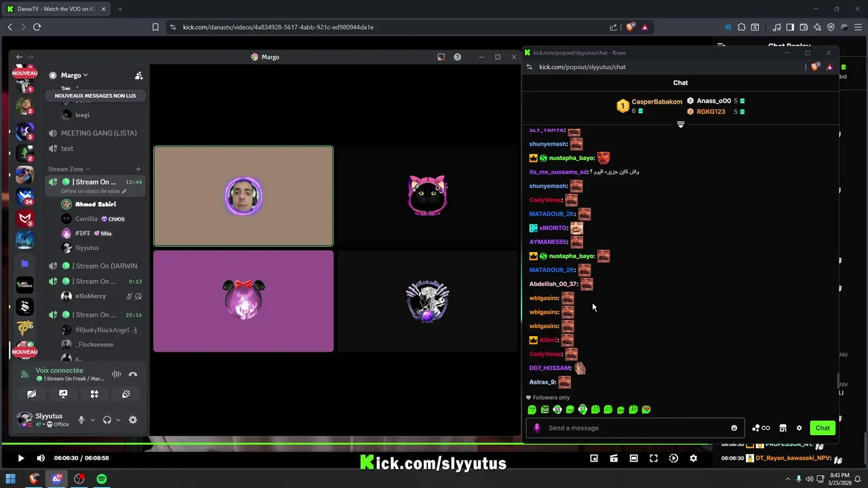Go back in the Discord window
The height and width of the screenshot is (488, 868).
(x=19, y=57)
